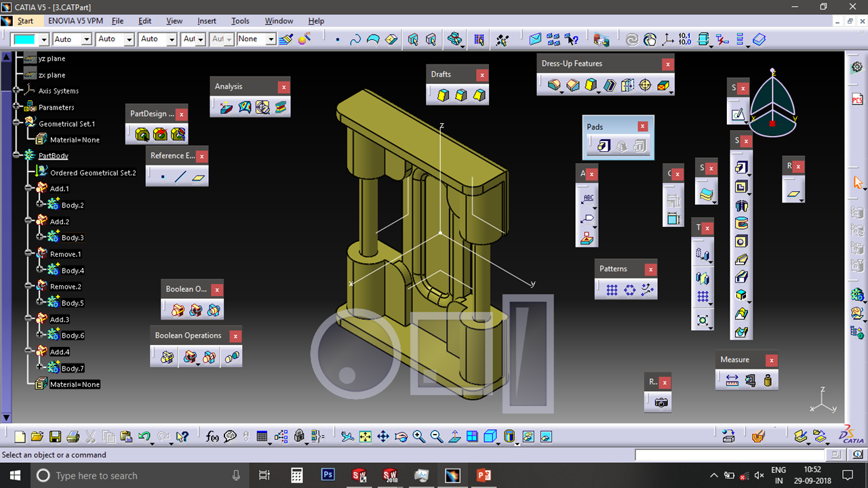
Task: Open the Help menu
Action: tap(316, 21)
